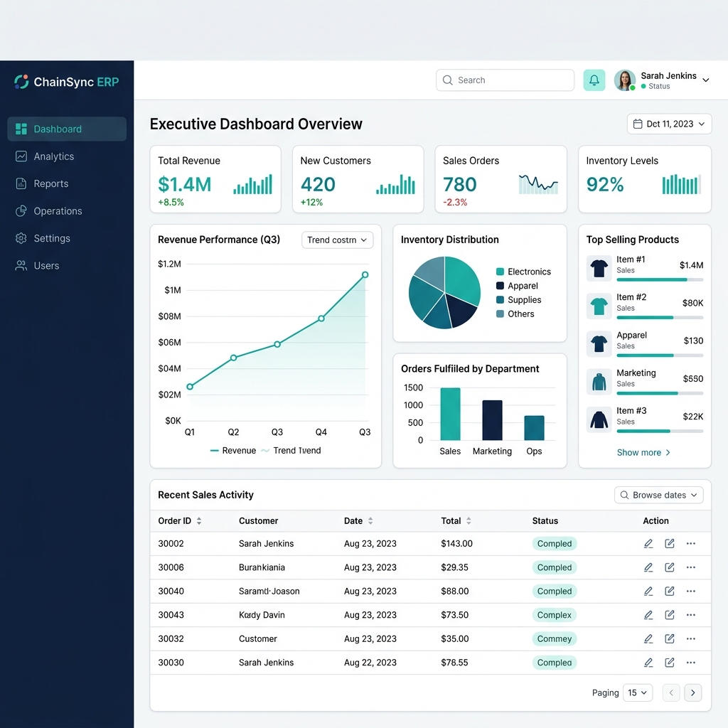Open the Trend costm dropdown
This screenshot has width=728, height=728.
[x=337, y=240]
